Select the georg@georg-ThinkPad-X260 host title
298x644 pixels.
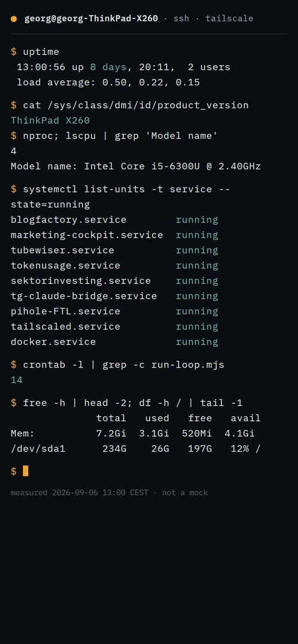pyautogui.click(x=91, y=18)
